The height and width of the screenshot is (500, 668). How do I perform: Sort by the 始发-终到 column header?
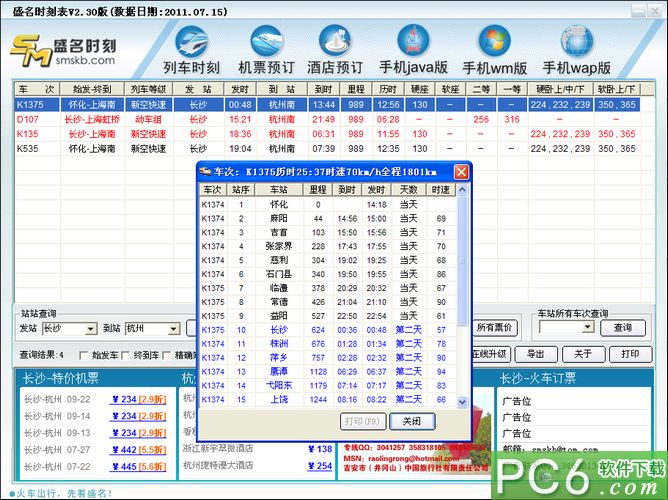(x=92, y=89)
